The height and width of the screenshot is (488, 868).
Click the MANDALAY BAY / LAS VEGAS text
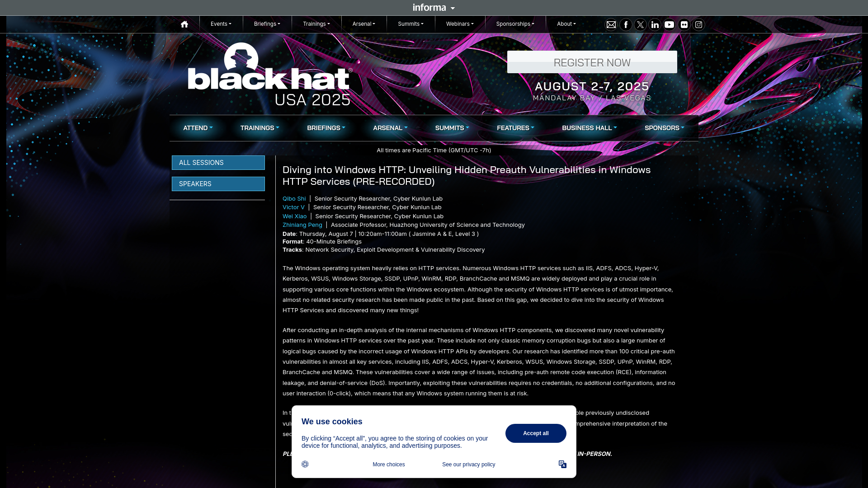pyautogui.click(x=592, y=98)
